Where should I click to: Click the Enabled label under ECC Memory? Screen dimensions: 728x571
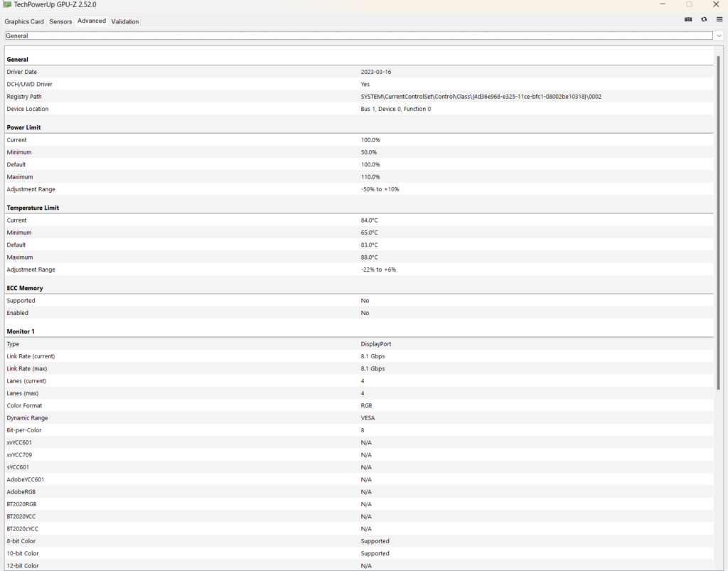[x=18, y=313]
